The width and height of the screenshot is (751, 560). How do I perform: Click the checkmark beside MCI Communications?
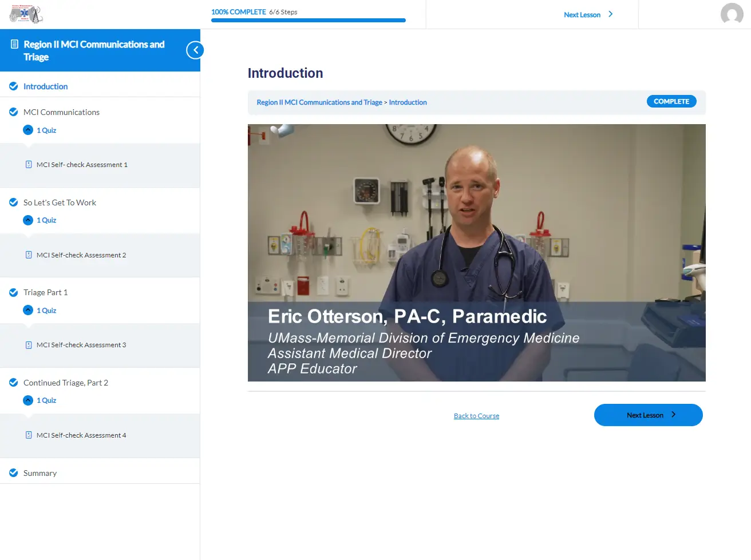click(14, 112)
